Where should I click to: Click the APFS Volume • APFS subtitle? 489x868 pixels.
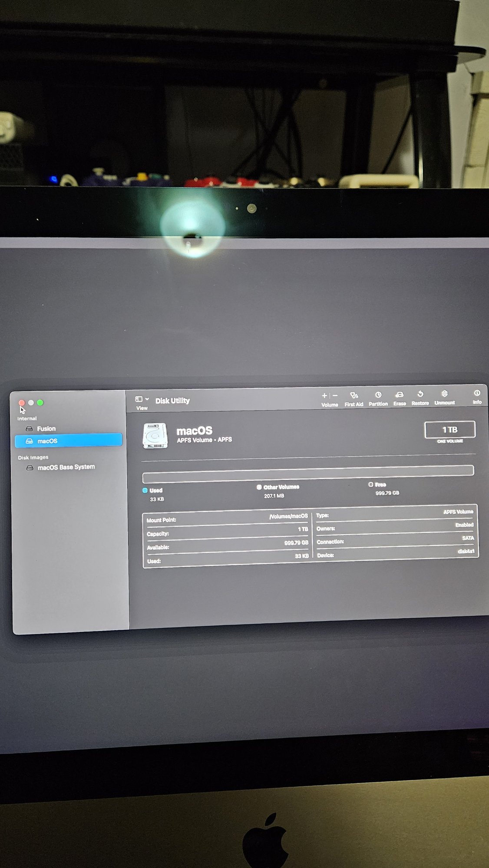204,440
